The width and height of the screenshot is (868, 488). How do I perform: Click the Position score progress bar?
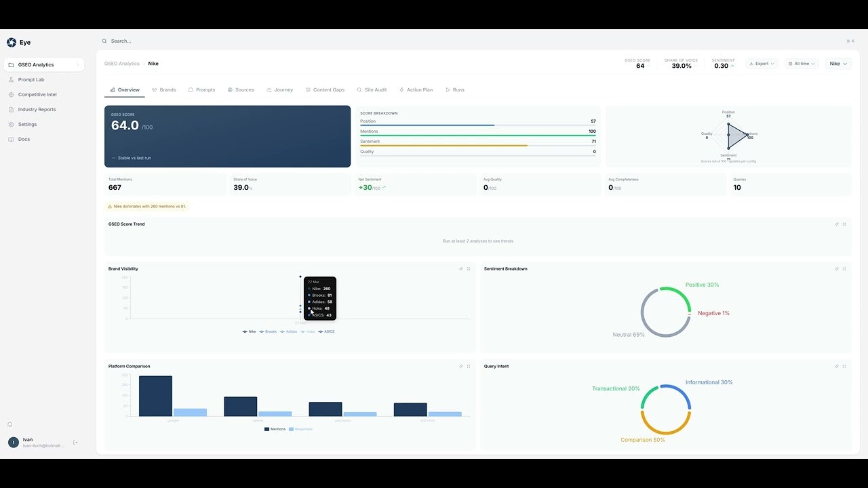pos(478,125)
